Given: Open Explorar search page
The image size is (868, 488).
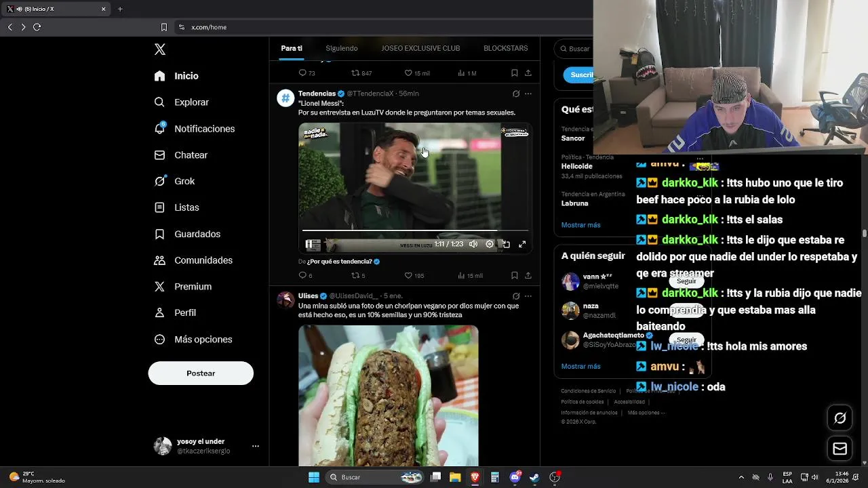Looking at the screenshot, I should coord(181,102).
